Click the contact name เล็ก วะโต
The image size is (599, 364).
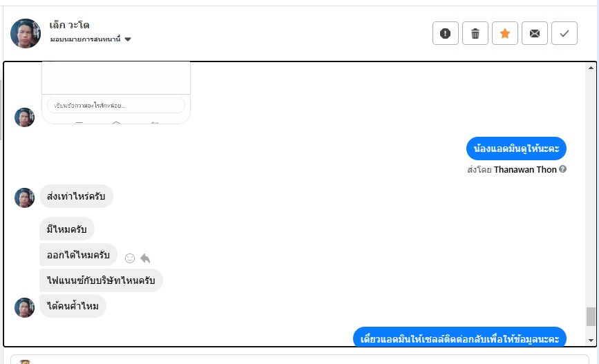coord(70,25)
